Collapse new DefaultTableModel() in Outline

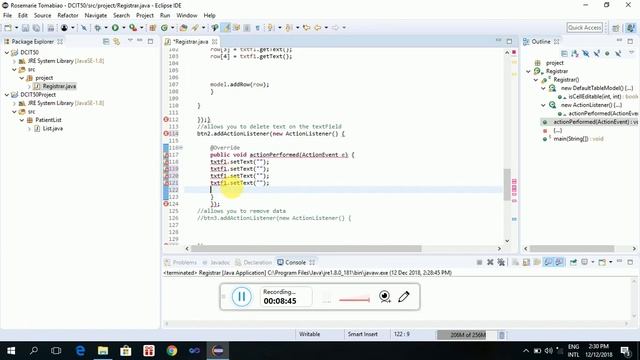(544, 88)
